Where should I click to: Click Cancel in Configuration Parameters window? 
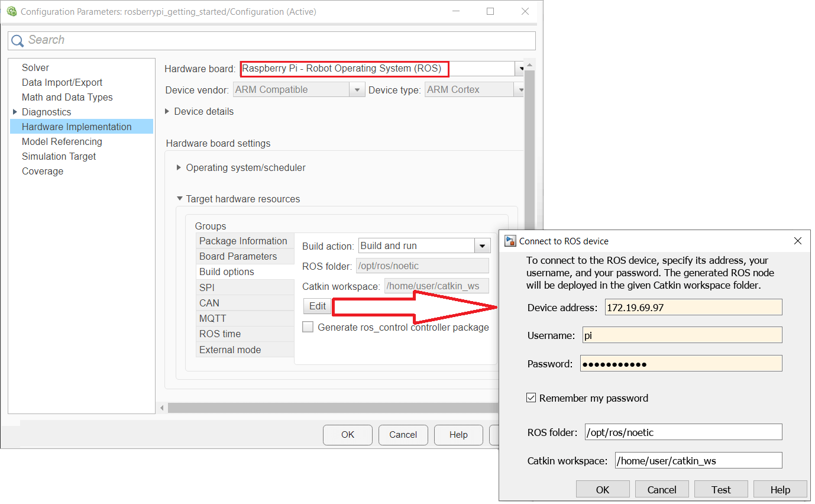click(403, 435)
